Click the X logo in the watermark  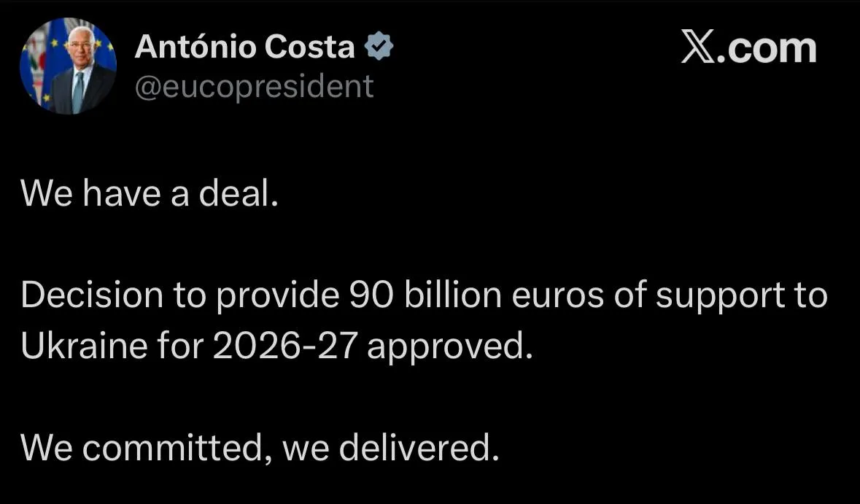click(x=698, y=49)
